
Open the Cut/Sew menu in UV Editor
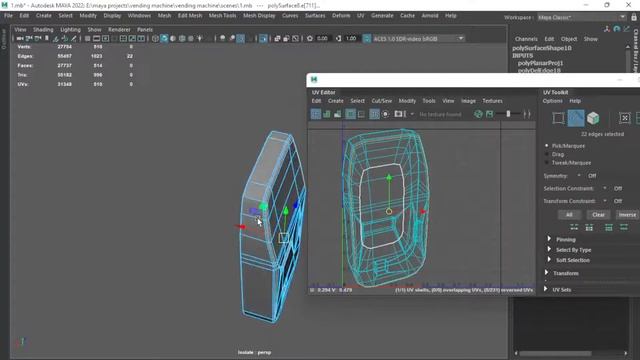pyautogui.click(x=382, y=101)
